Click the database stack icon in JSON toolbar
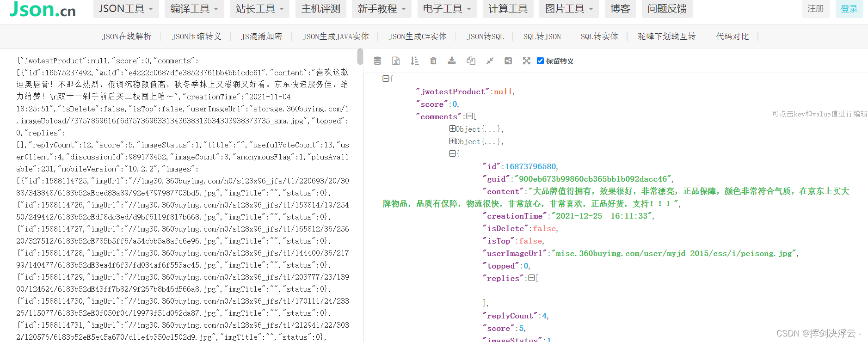The width and height of the screenshot is (868, 342). (x=377, y=61)
